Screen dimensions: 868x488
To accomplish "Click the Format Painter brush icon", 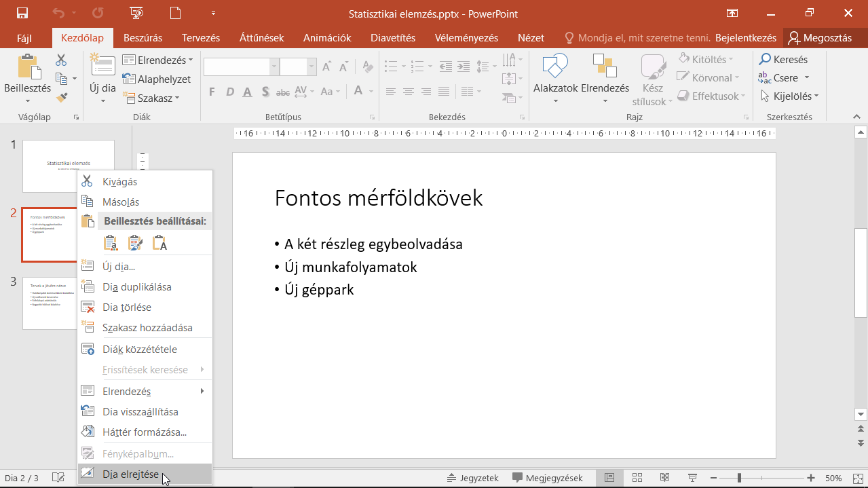I will click(62, 97).
